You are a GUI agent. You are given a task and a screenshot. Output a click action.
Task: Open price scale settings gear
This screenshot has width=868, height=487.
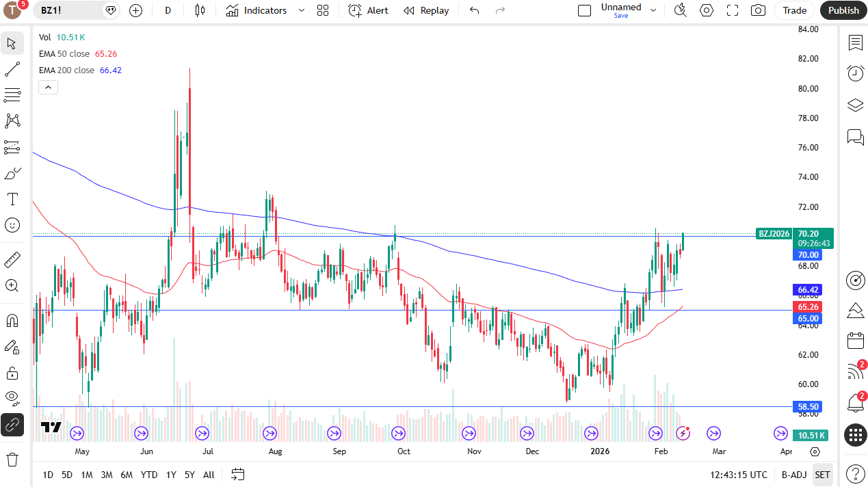[x=815, y=452]
